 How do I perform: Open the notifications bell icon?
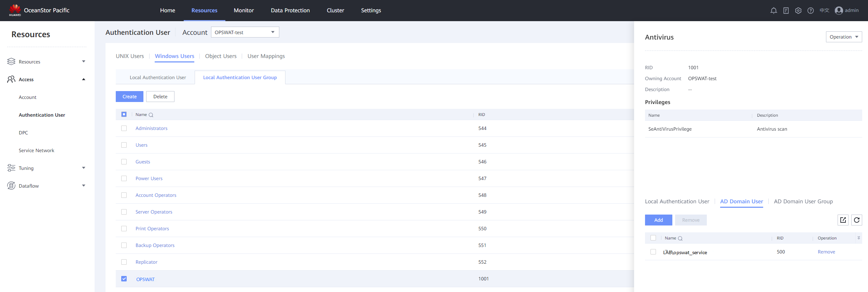click(x=773, y=11)
